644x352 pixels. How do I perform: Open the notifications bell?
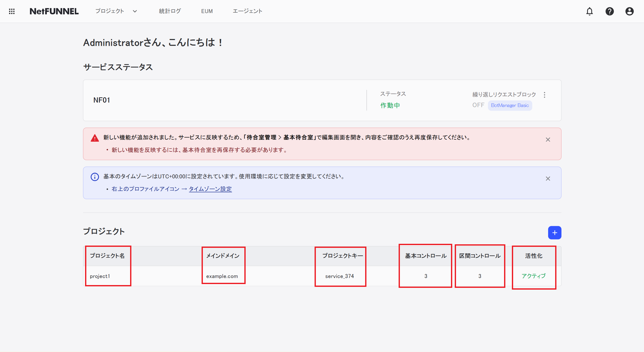[x=589, y=11]
